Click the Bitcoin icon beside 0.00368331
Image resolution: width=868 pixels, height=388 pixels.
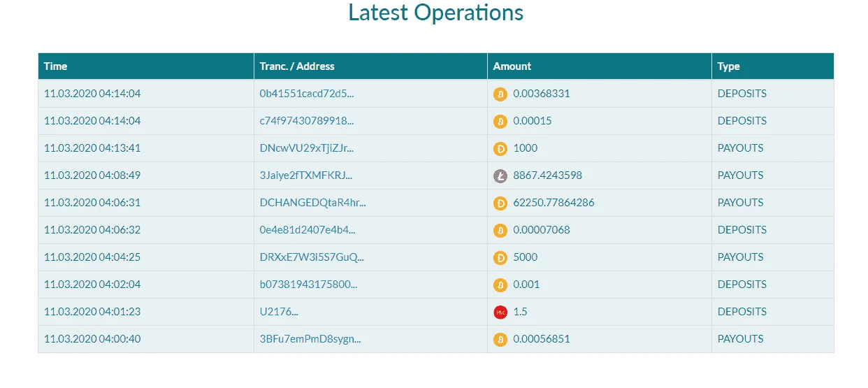(x=500, y=94)
